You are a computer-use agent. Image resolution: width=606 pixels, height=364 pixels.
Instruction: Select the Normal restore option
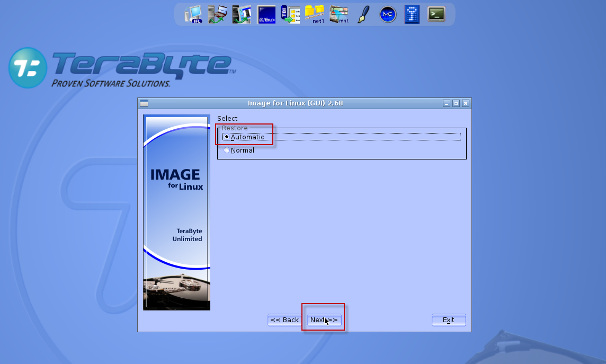pyautogui.click(x=239, y=150)
